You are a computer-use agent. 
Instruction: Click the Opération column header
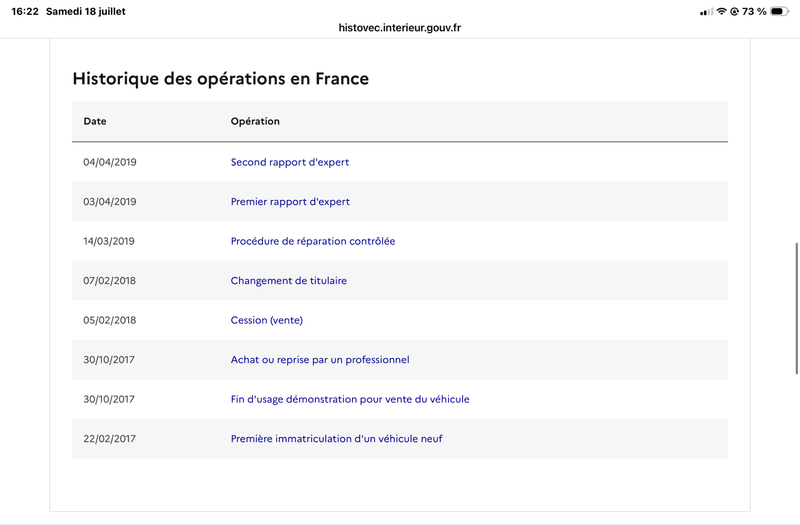255,121
